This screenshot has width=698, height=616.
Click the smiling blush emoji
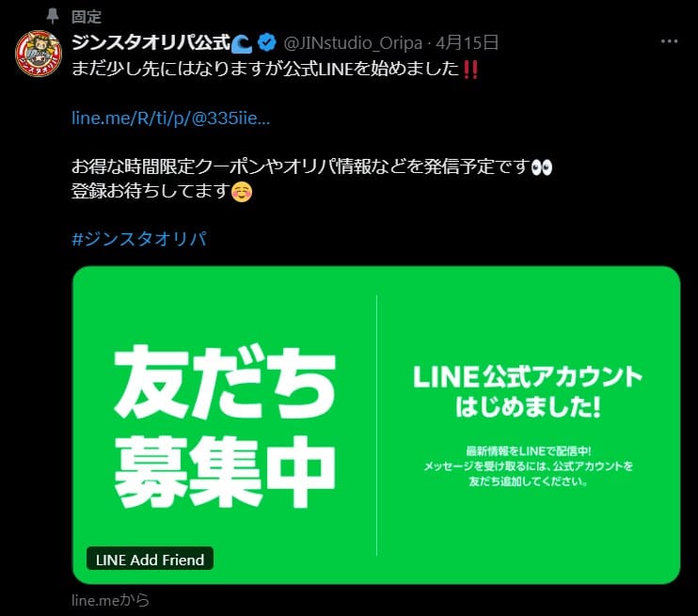click(242, 192)
